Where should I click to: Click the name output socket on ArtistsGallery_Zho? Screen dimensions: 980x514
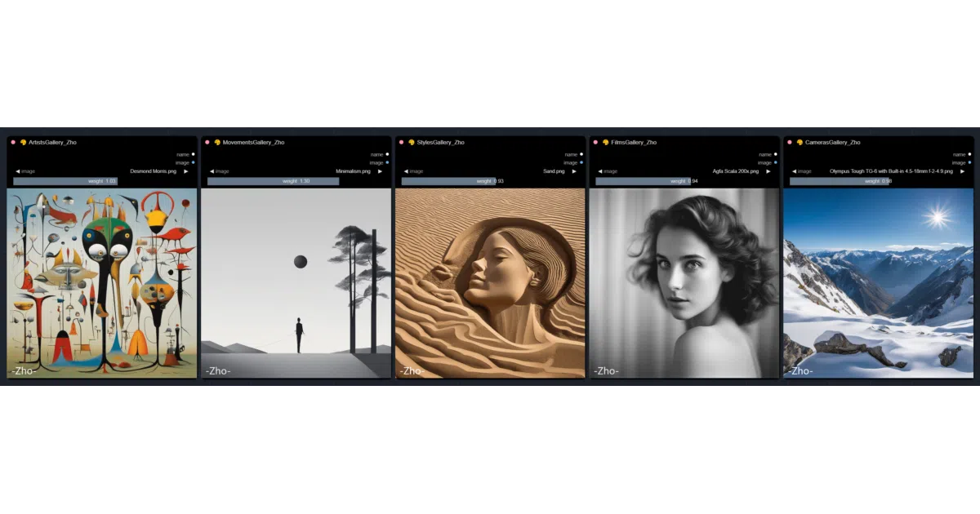click(x=193, y=154)
